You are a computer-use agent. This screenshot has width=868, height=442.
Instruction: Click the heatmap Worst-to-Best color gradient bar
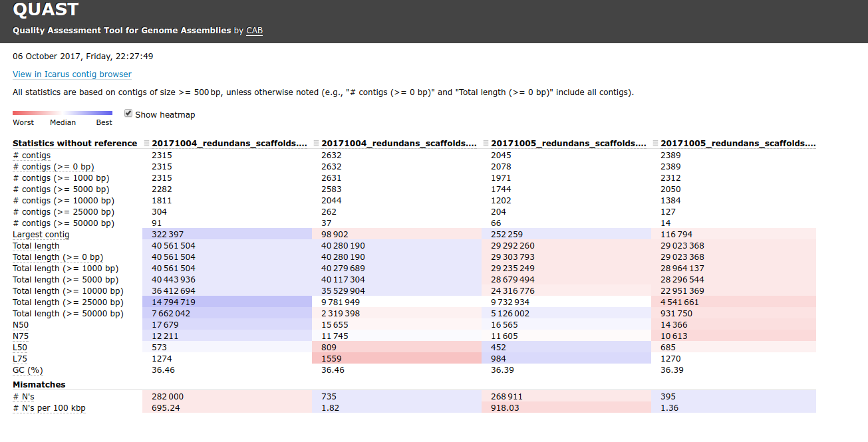[x=63, y=113]
